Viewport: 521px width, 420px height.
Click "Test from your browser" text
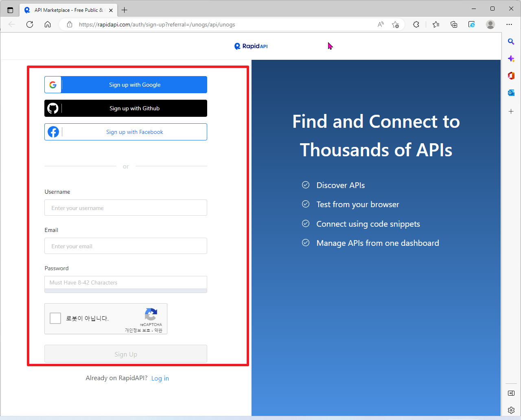(x=358, y=204)
